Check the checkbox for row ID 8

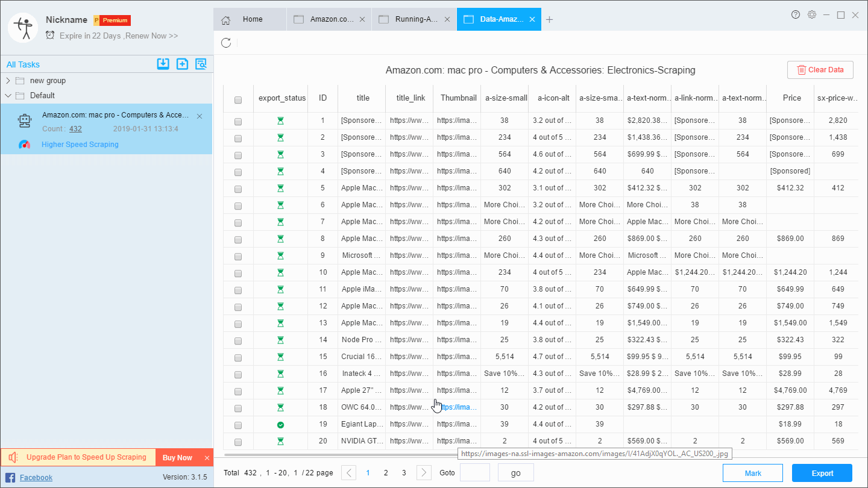238,240
